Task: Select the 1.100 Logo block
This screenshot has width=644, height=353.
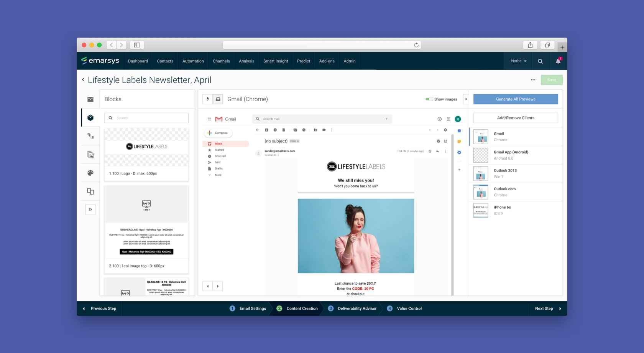Action: pyautogui.click(x=146, y=154)
